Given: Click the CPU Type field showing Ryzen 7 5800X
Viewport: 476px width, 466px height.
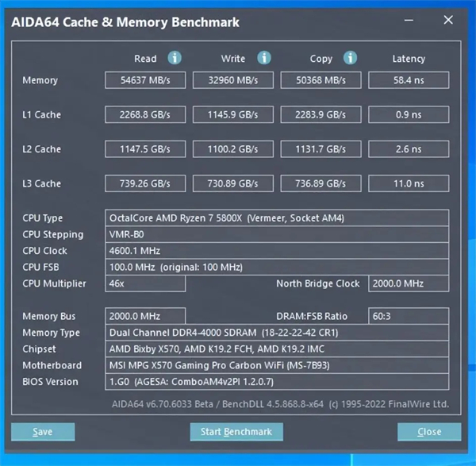Looking at the screenshot, I should [x=277, y=218].
